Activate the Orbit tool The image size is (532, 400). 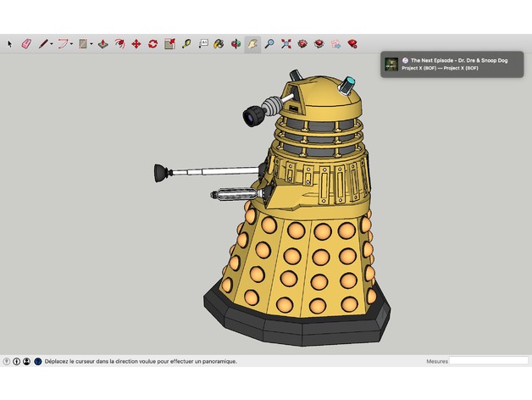tap(236, 43)
